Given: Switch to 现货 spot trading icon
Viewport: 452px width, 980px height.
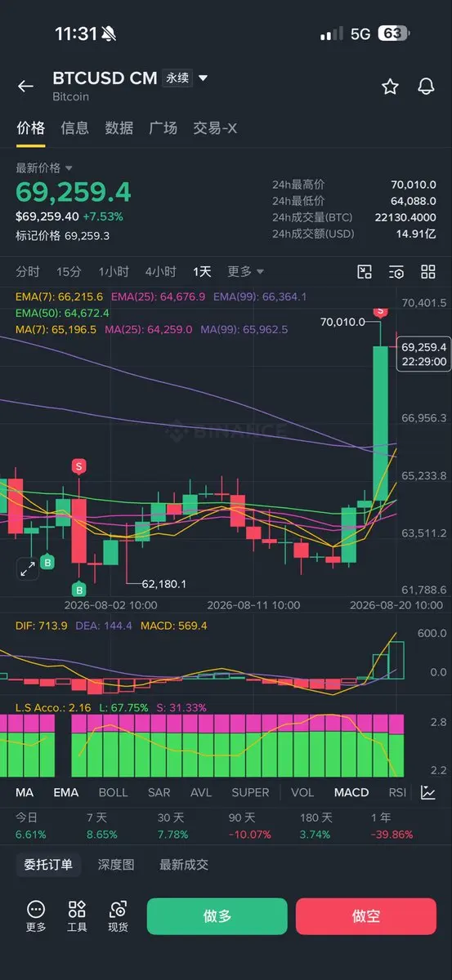Looking at the screenshot, I should tap(118, 916).
